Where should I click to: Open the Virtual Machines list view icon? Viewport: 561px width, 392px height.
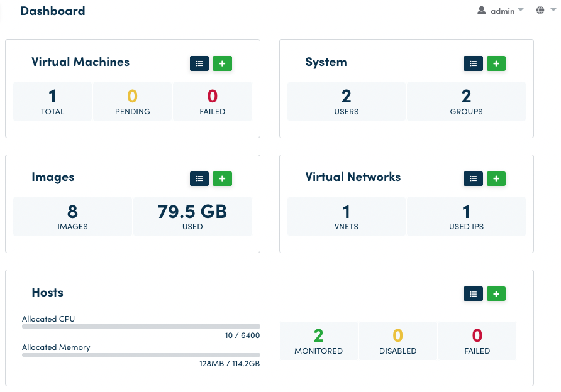(x=199, y=63)
